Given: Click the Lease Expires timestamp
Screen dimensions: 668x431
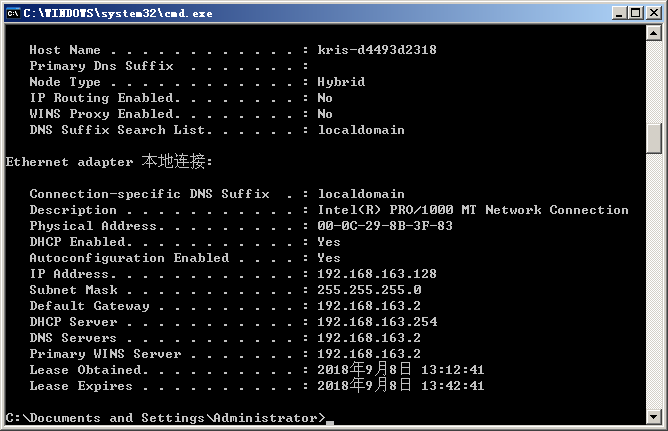Looking at the screenshot, I should coord(400,386).
